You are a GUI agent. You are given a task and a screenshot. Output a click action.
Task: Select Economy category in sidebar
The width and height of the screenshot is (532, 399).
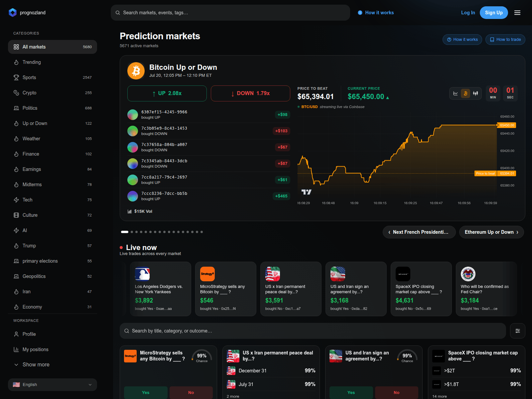[x=53, y=307]
